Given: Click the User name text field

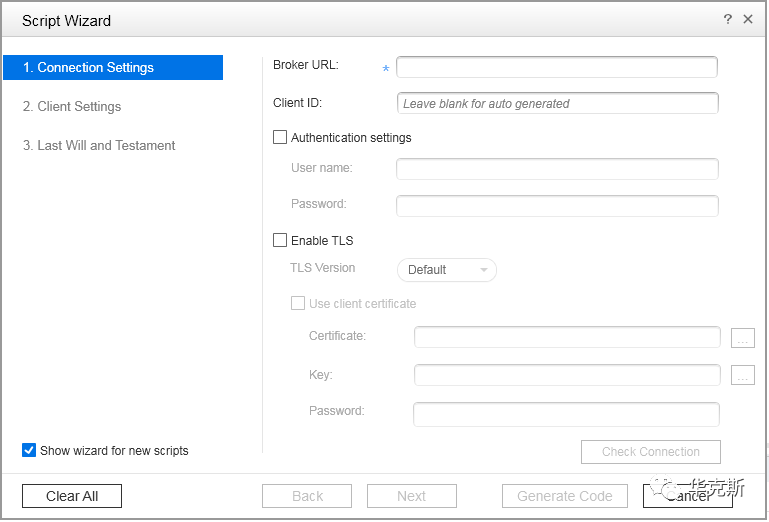Looking at the screenshot, I should [x=557, y=169].
